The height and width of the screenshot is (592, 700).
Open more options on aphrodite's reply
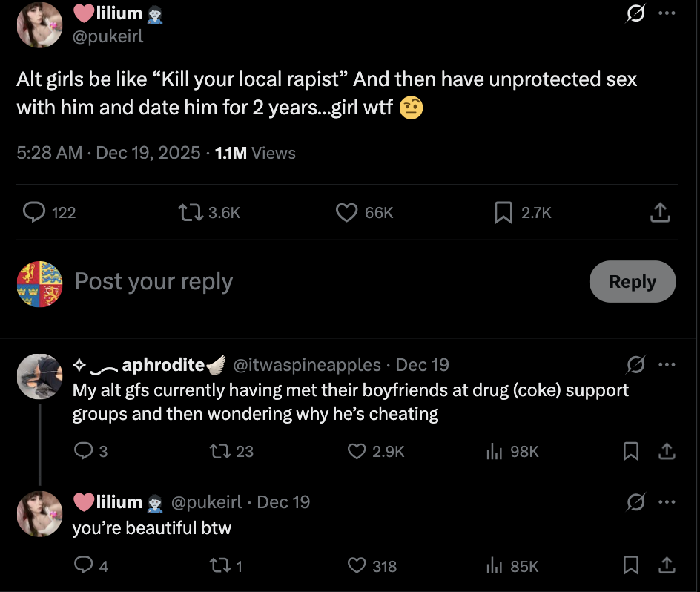667,365
